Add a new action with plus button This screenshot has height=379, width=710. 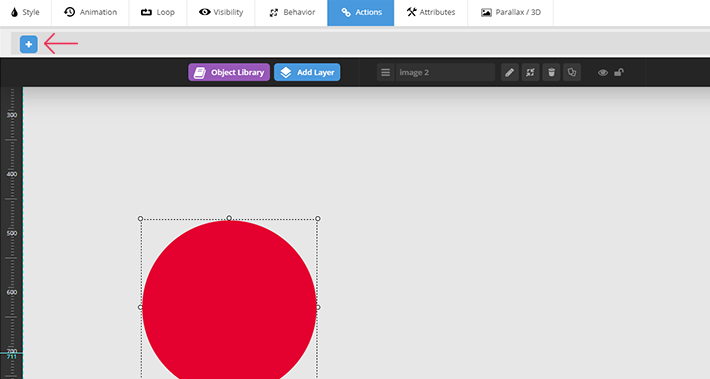click(29, 44)
